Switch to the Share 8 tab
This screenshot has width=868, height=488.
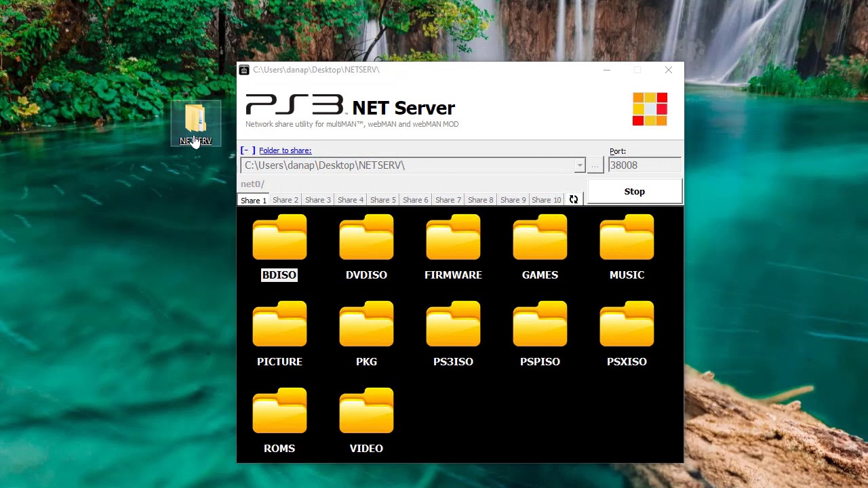point(481,200)
